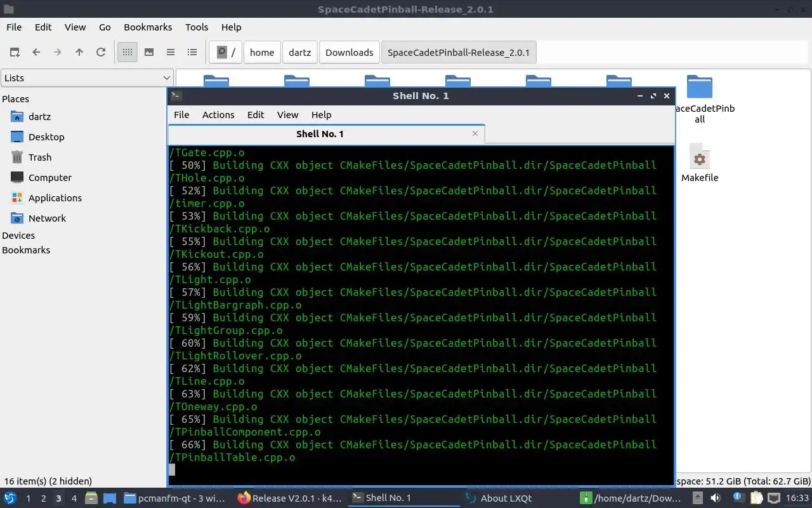This screenshot has width=812, height=508.
Task: Navigate to 'Downloads' in path bar
Action: pos(349,52)
